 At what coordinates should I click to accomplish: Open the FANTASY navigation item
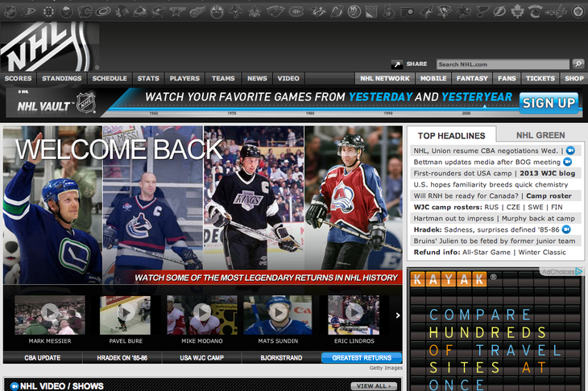click(472, 79)
